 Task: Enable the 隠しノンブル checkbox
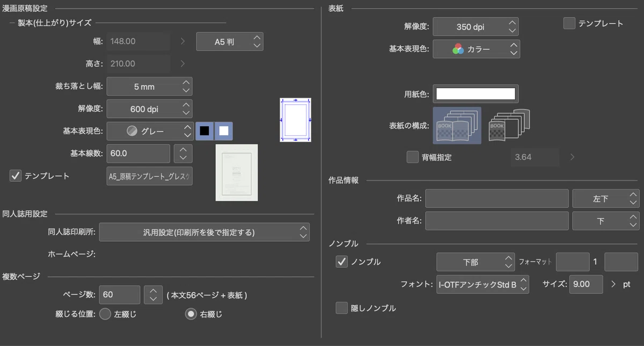tap(341, 308)
